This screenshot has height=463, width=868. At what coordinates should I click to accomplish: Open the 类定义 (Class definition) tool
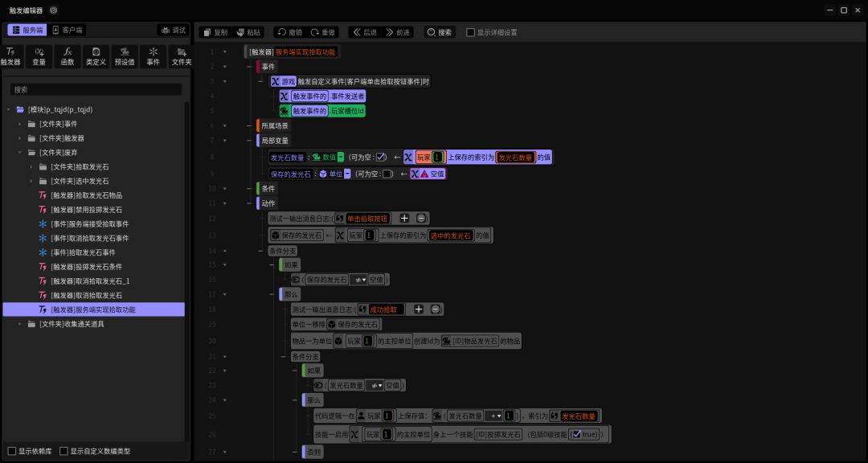tap(96, 56)
